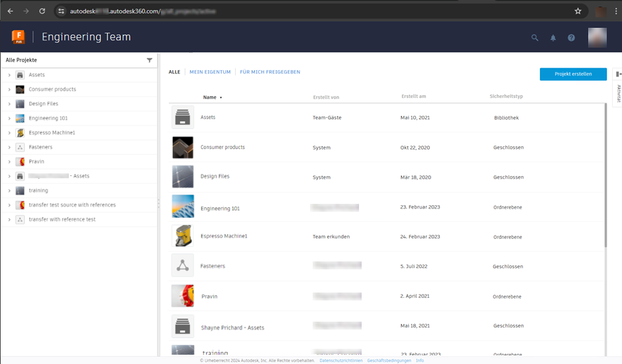Expand Espresso Machine1 in sidebar tree

tap(9, 132)
